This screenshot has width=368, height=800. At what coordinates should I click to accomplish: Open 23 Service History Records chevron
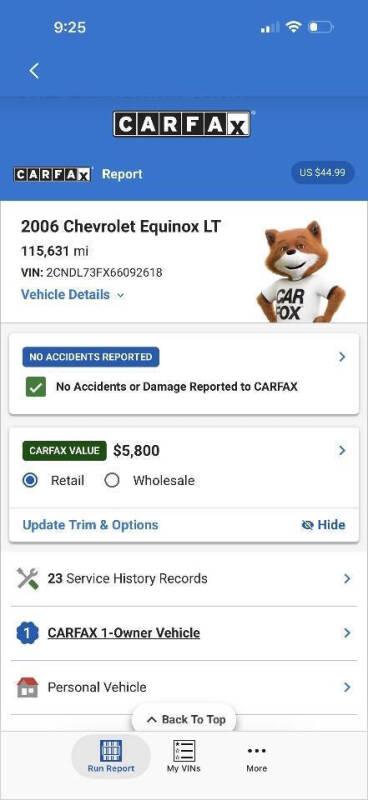(347, 579)
